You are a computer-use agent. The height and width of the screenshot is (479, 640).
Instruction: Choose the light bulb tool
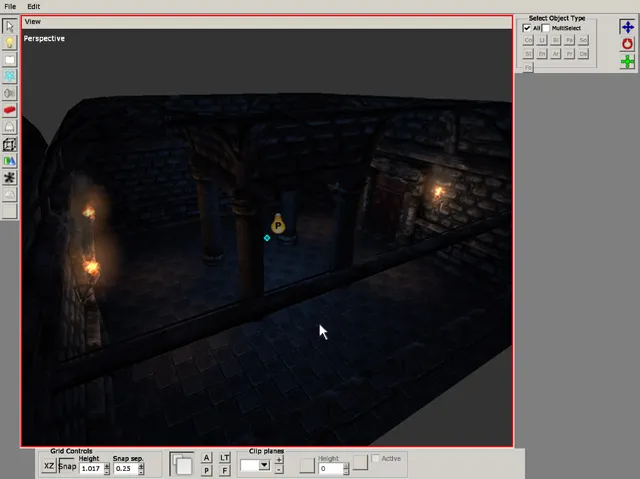point(9,42)
